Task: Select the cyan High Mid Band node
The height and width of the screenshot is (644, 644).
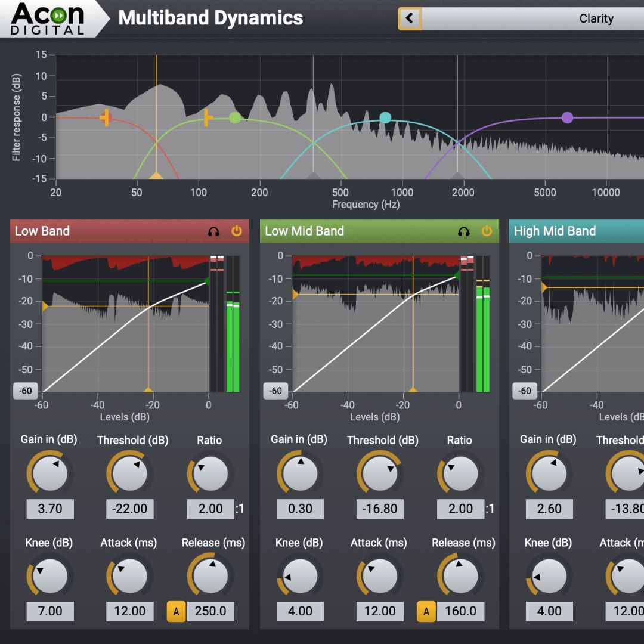Action: (x=385, y=118)
